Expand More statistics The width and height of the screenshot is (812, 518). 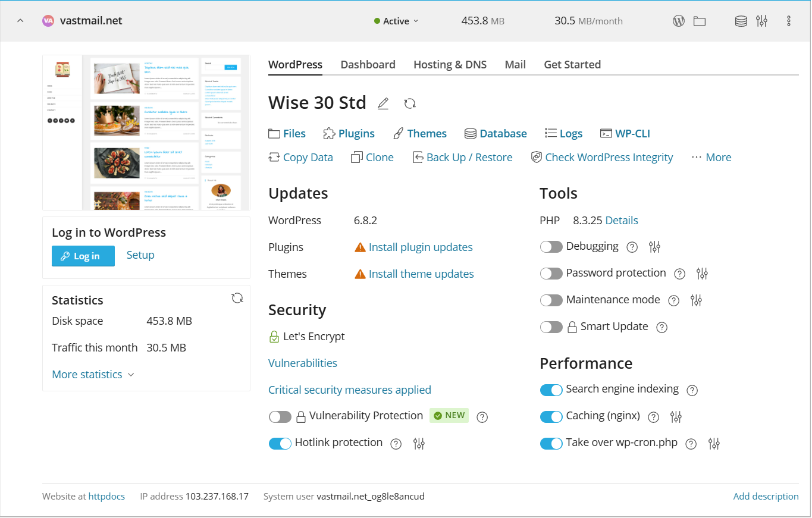(93, 375)
